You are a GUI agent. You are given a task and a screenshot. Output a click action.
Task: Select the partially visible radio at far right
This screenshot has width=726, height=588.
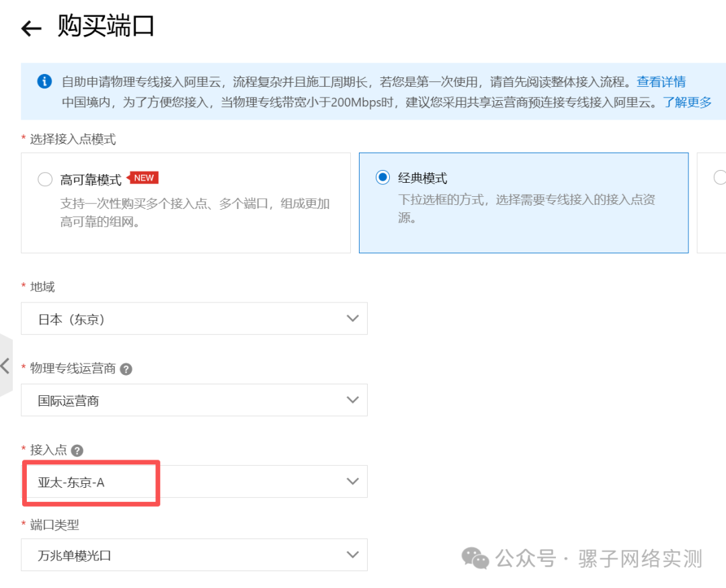tap(720, 177)
